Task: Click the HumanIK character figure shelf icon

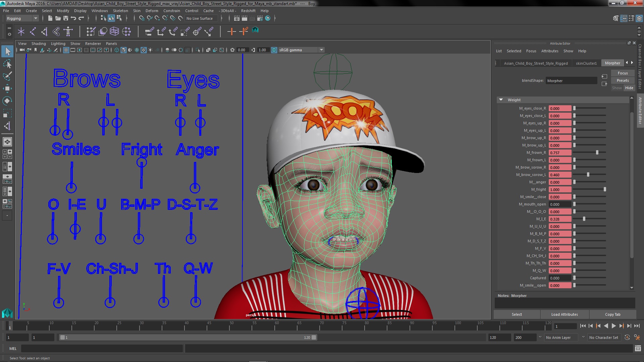Action: point(68,32)
